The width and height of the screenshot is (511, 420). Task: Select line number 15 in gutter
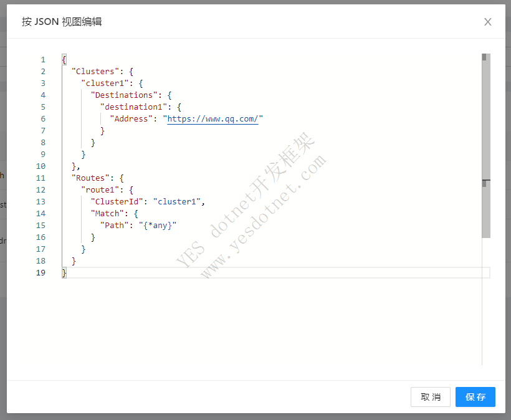click(41, 226)
